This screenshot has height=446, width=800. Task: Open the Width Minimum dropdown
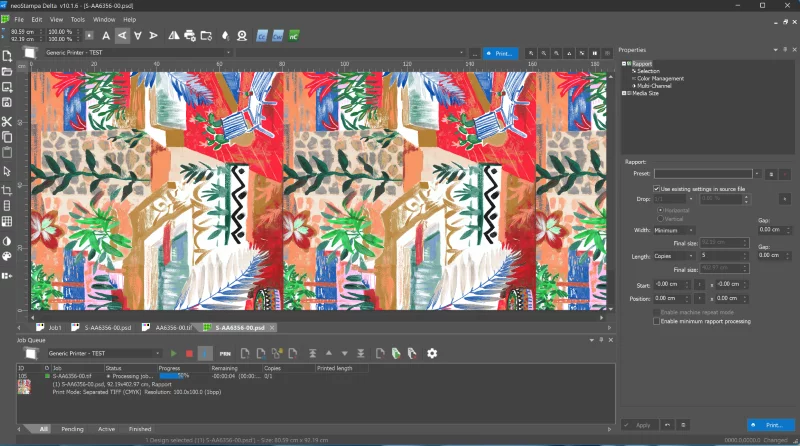point(675,229)
